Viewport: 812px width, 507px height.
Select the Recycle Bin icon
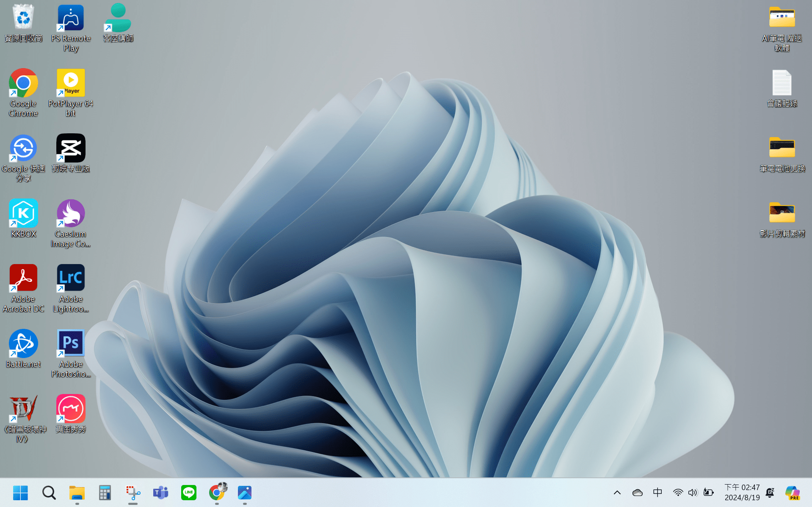23,18
